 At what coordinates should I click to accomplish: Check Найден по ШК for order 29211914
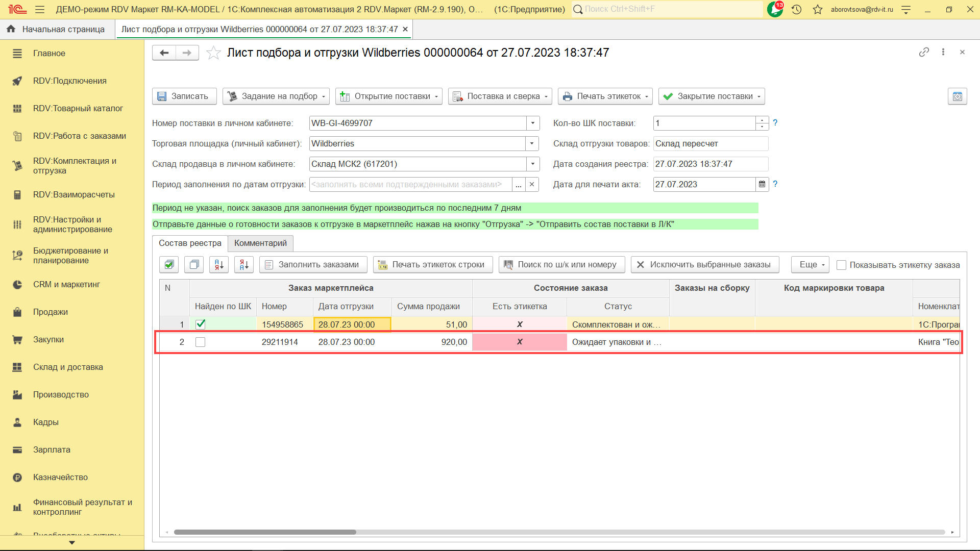pos(201,342)
